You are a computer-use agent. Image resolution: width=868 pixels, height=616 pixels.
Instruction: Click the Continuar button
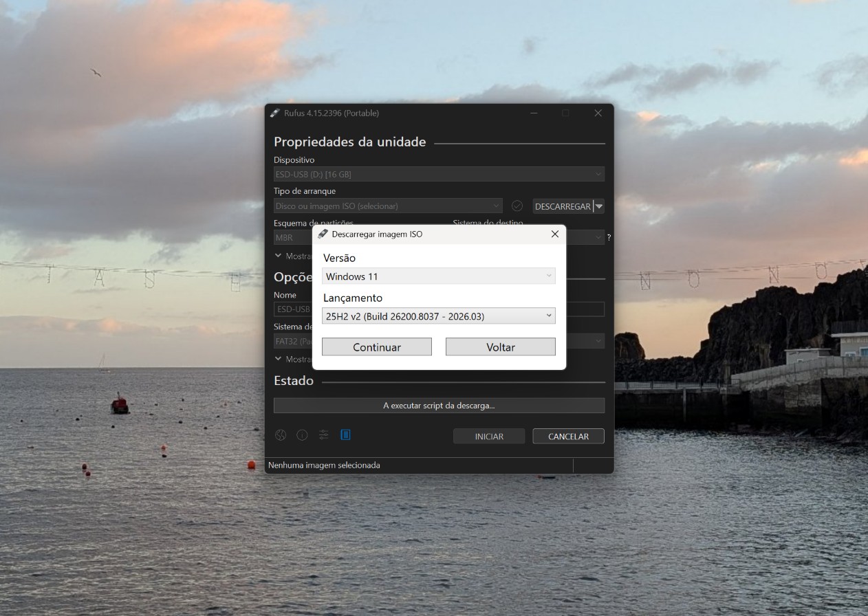(x=377, y=347)
